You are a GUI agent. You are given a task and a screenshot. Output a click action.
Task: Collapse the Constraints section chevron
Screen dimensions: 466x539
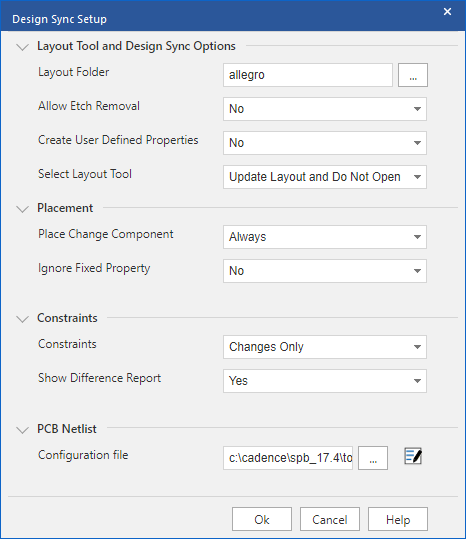(x=23, y=319)
